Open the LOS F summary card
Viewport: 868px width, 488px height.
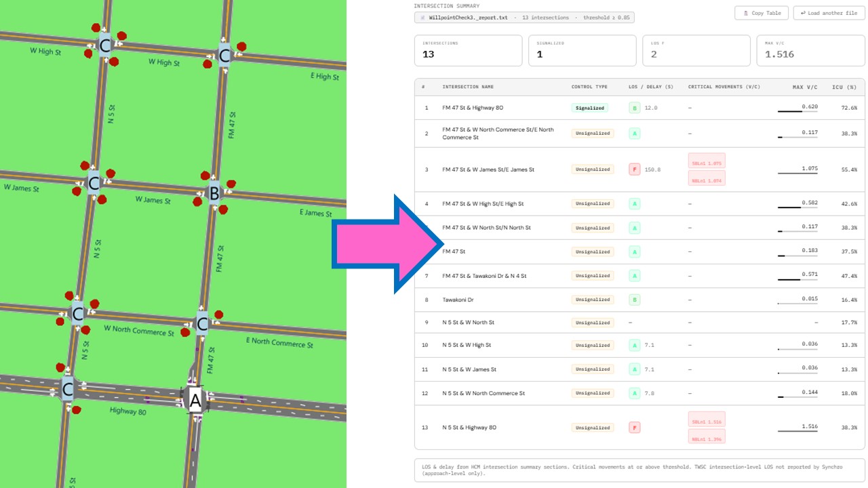(x=696, y=50)
